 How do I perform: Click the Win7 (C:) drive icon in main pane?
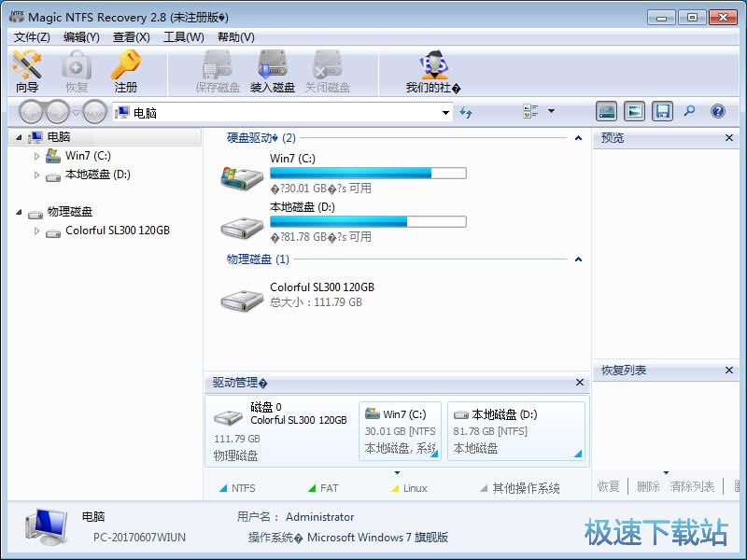(242, 178)
